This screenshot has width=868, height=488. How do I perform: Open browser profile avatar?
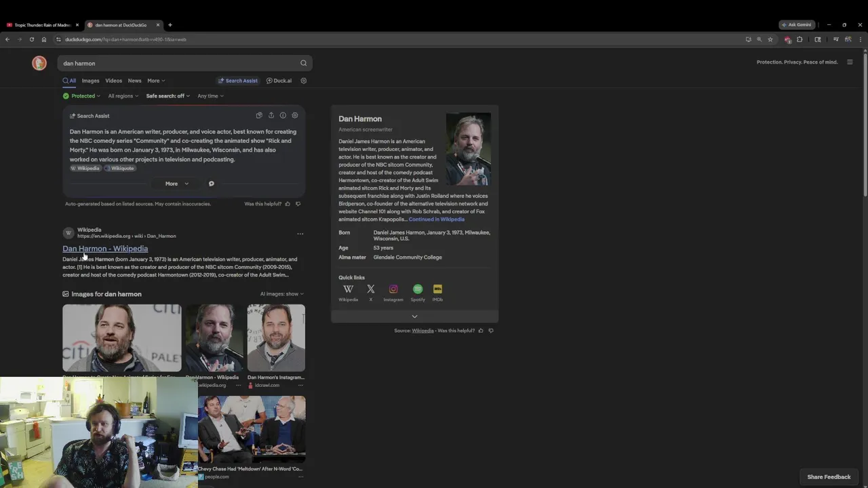848,39
